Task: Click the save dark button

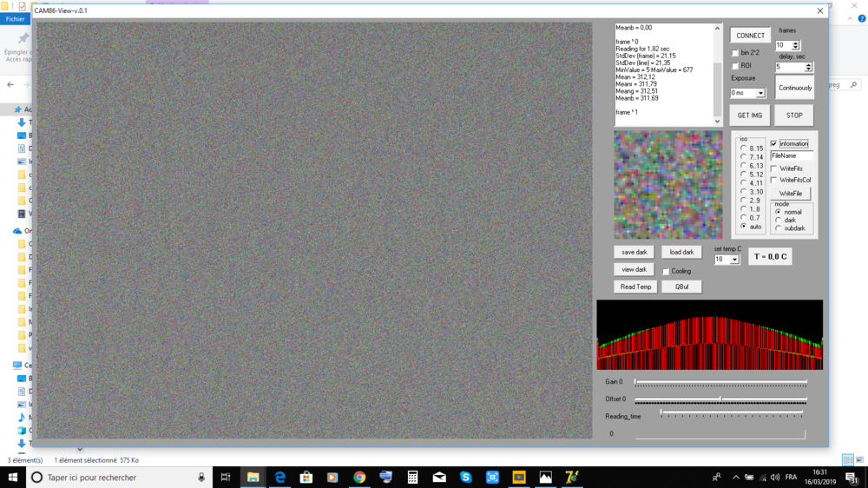Action: pyautogui.click(x=634, y=252)
